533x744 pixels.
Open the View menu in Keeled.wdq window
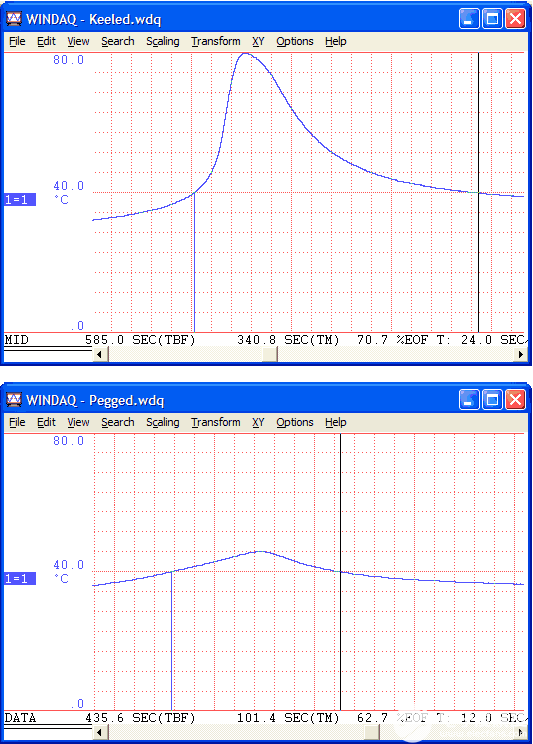coord(78,42)
